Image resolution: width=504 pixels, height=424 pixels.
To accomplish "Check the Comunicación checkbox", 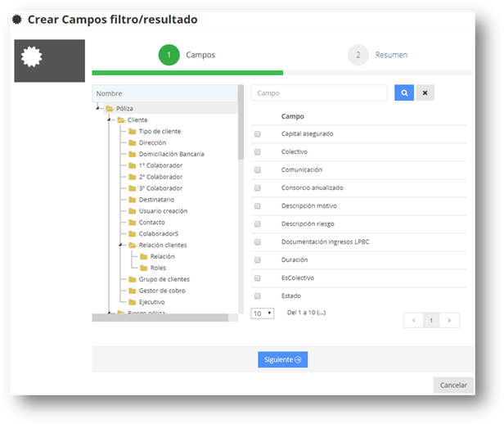I will [258, 169].
